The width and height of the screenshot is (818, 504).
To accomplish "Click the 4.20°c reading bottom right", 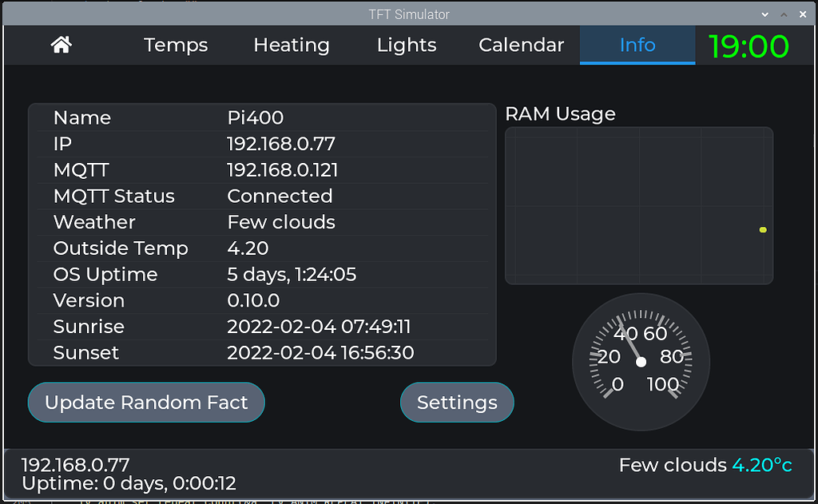I will tap(762, 464).
